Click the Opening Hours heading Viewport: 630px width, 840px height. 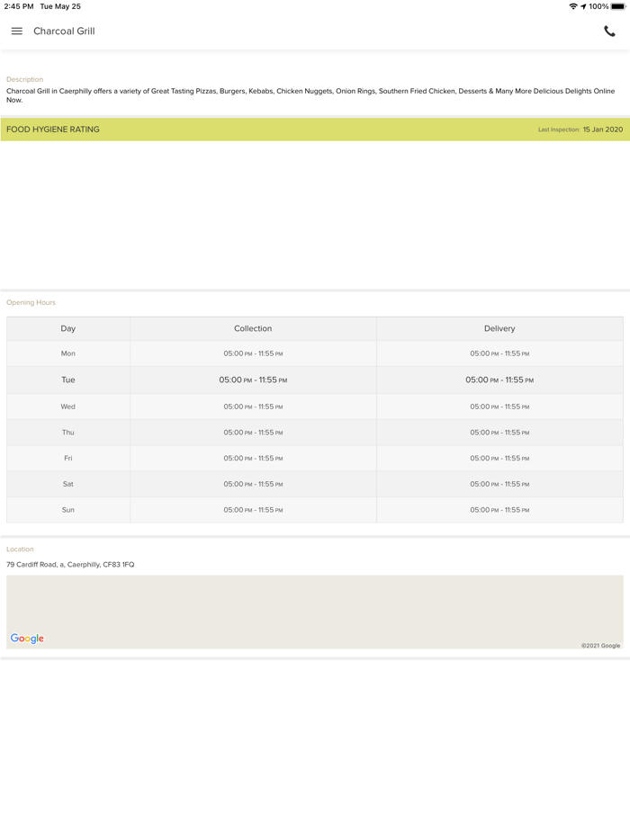pos(31,303)
